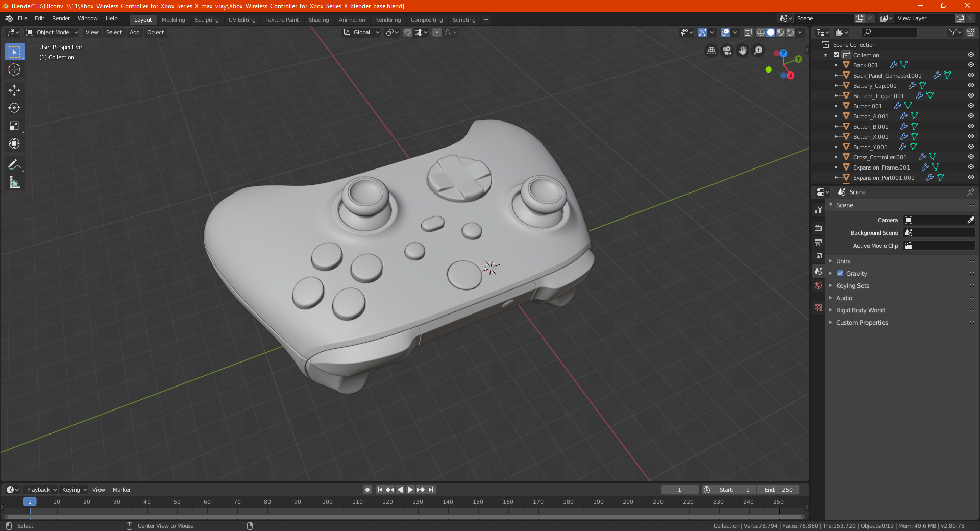980x531 pixels.
Task: Jump to the timeline end frame
Action: coord(431,490)
